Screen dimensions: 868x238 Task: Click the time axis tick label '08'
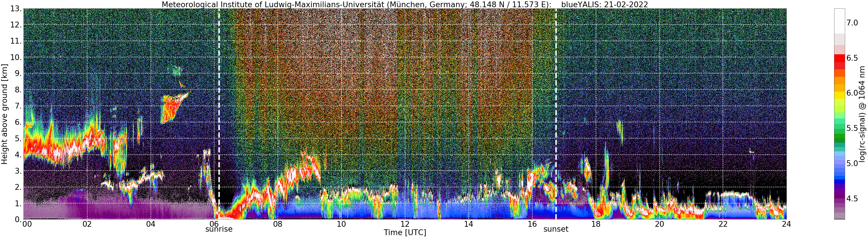pos(277,224)
